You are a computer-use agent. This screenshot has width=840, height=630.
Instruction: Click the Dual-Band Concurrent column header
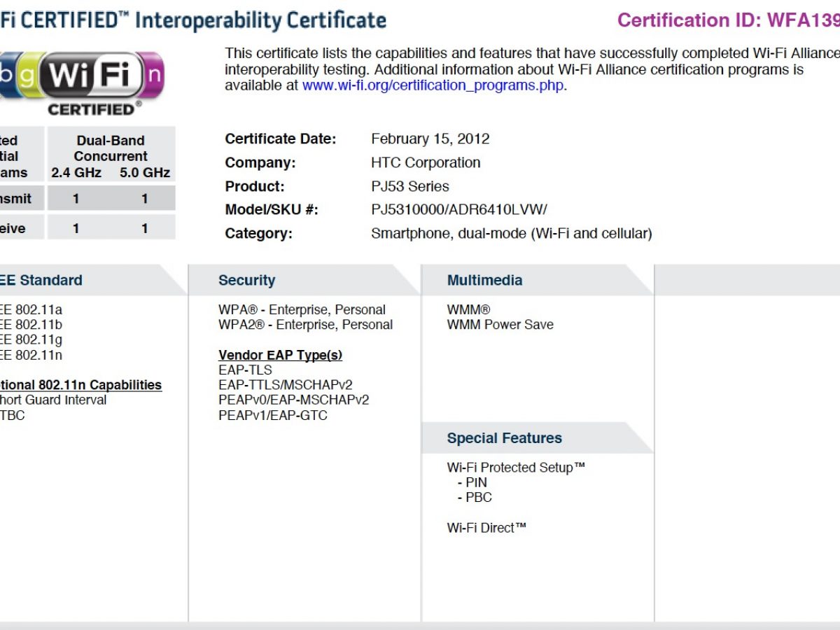(111, 148)
